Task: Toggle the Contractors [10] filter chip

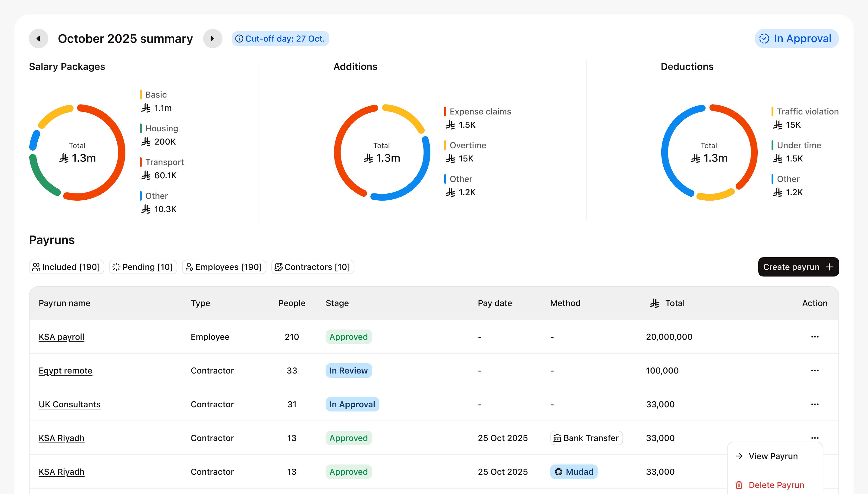Action: (x=313, y=267)
